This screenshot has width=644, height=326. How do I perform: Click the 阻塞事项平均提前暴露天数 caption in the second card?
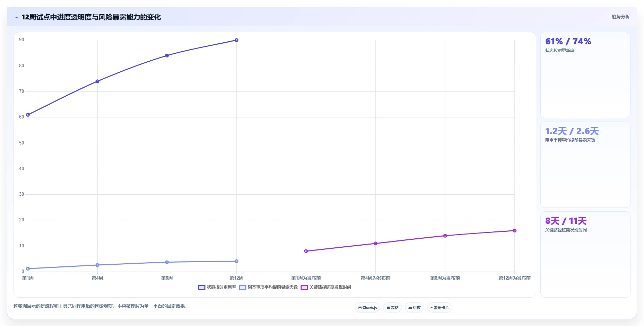pos(570,140)
